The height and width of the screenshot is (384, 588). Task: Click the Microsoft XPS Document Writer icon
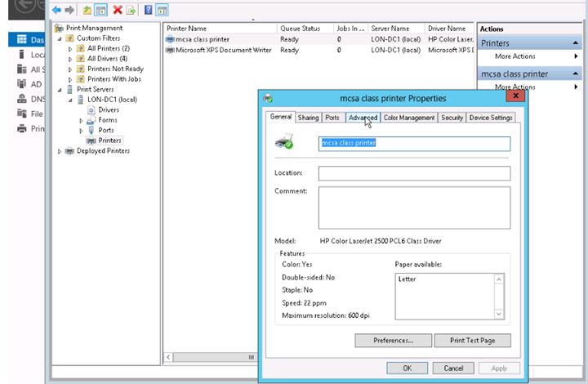point(169,50)
